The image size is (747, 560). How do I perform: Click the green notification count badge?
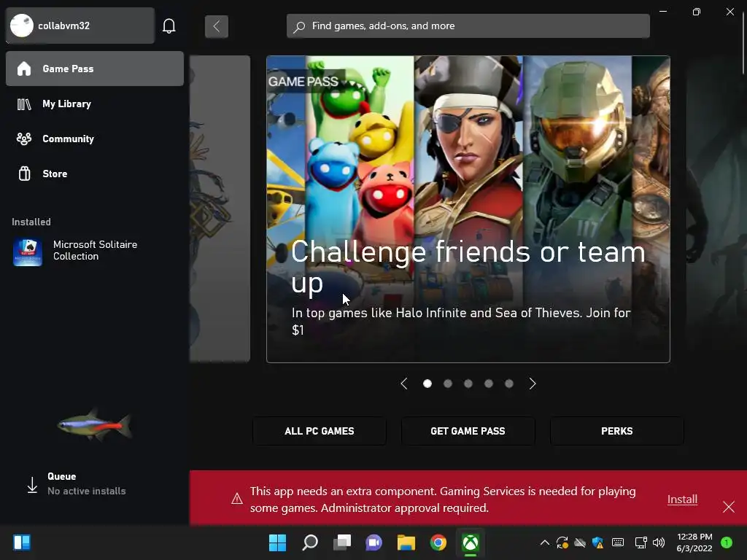(x=727, y=542)
